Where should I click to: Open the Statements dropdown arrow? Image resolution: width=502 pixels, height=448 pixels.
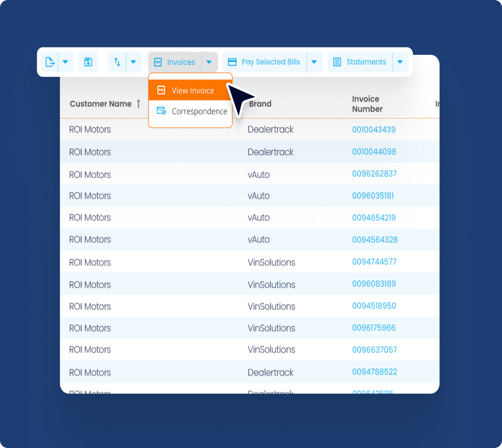(x=400, y=62)
